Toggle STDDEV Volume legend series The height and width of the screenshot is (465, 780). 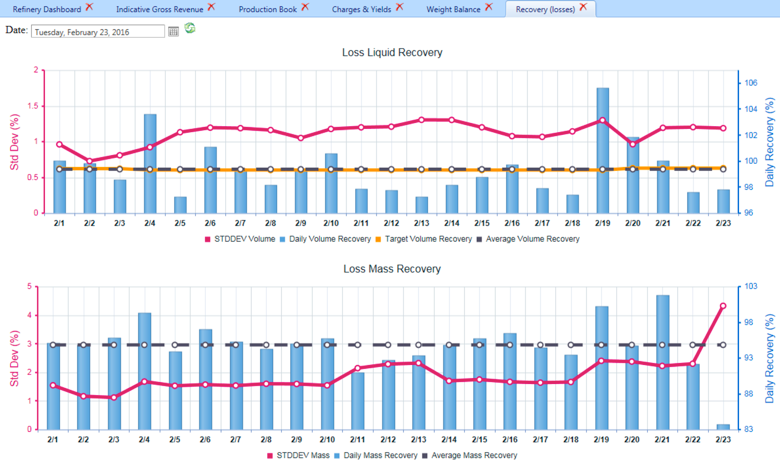[x=241, y=239]
